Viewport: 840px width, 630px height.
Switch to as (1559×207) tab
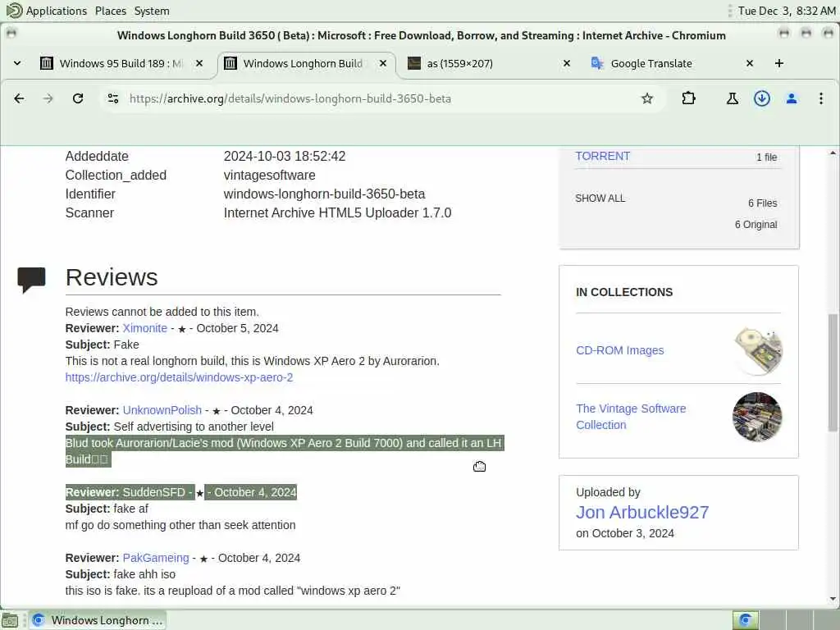[x=487, y=63]
